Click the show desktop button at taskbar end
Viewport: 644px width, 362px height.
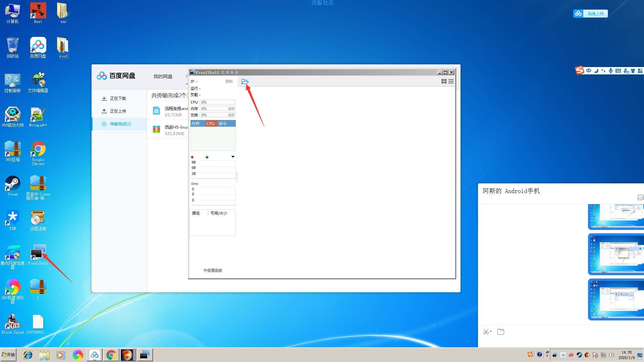640,355
